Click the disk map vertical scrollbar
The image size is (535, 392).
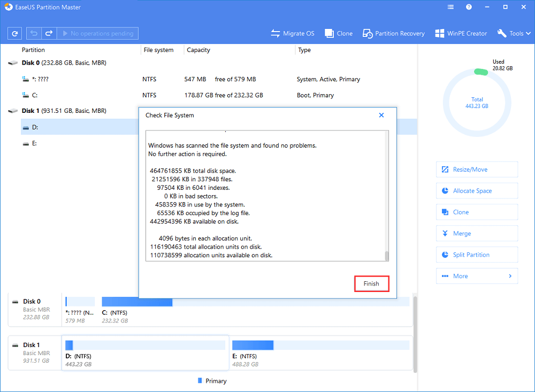tap(415, 334)
